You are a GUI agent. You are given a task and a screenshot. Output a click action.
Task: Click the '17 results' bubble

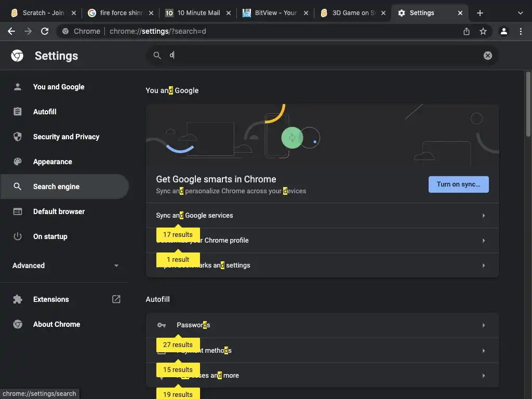[x=178, y=235]
